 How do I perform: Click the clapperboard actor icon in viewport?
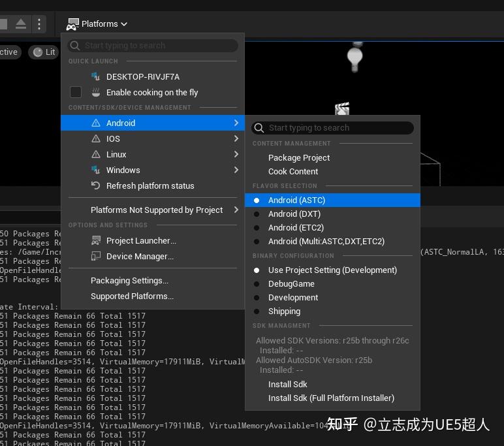point(342,108)
